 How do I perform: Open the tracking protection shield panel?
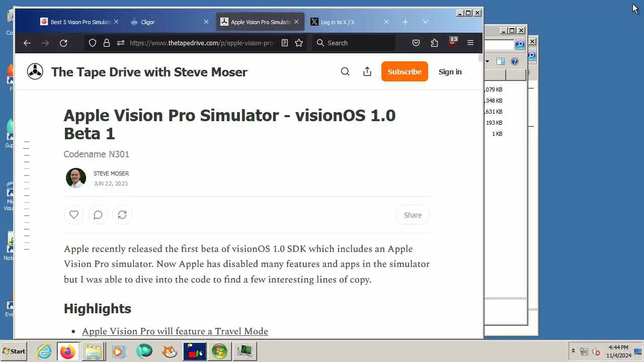point(93,43)
